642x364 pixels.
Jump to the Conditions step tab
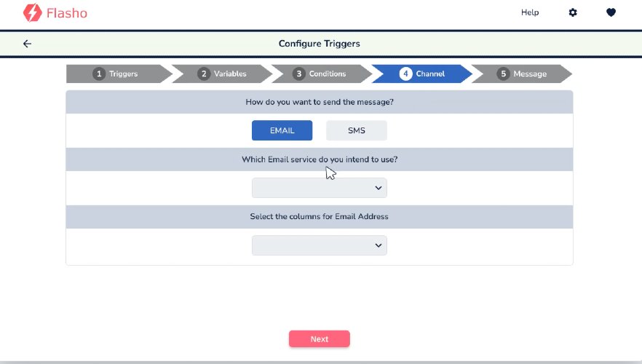[322, 74]
